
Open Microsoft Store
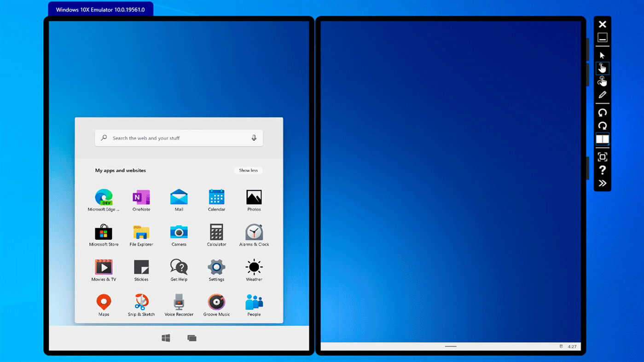104,235
